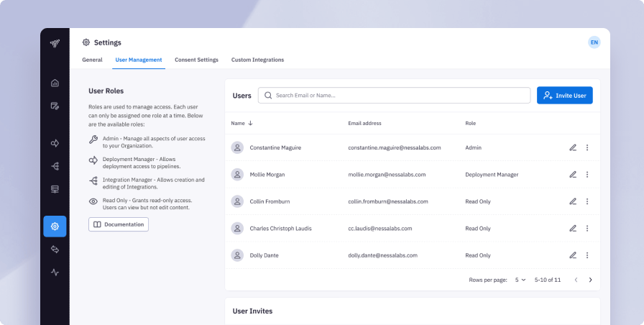Click email dolly.dante@nessalabs.com
Image resolution: width=644 pixels, height=325 pixels.
(383, 255)
